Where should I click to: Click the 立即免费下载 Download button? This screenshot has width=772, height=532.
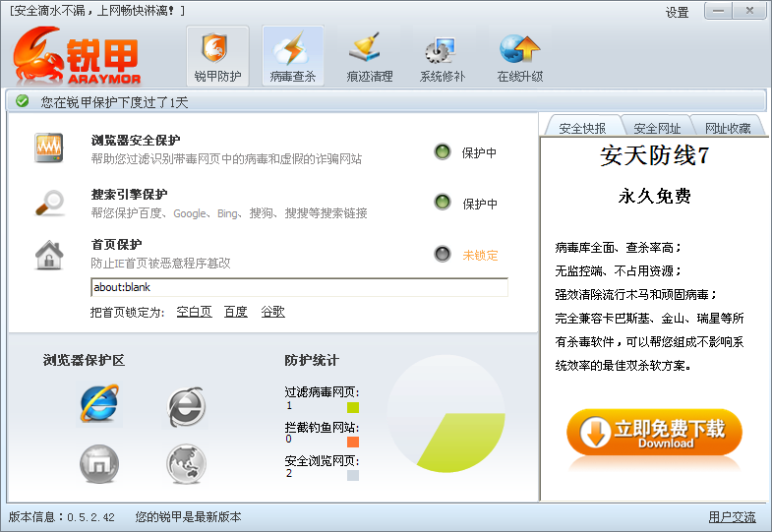pyautogui.click(x=654, y=432)
